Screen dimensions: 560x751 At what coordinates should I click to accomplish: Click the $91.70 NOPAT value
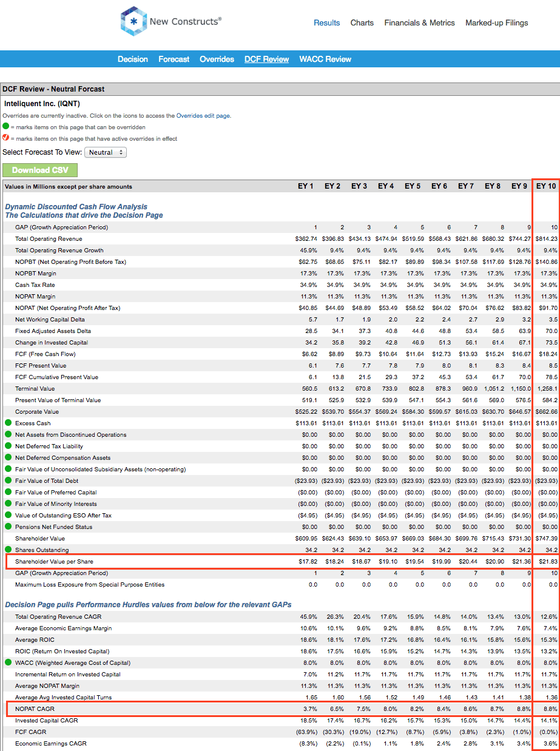pos(549,308)
